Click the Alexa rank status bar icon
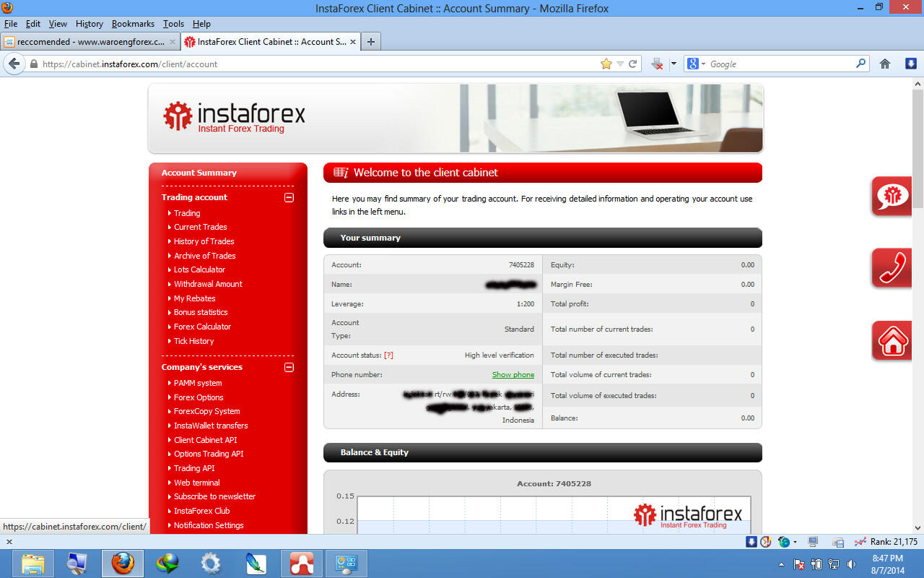The height and width of the screenshot is (578, 924). point(860,542)
